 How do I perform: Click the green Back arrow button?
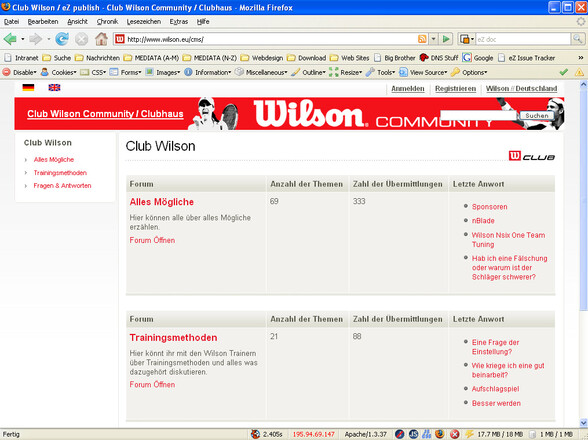point(10,39)
